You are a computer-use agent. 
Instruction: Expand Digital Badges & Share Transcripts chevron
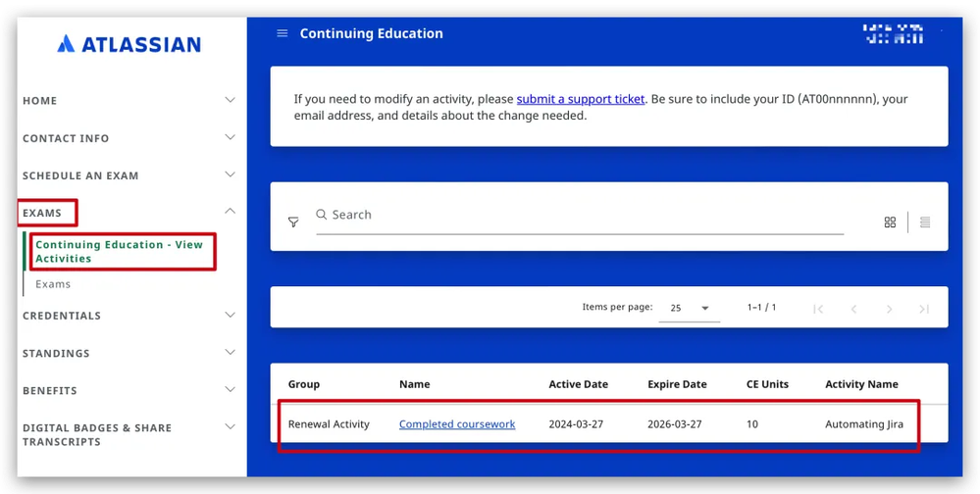(230, 427)
